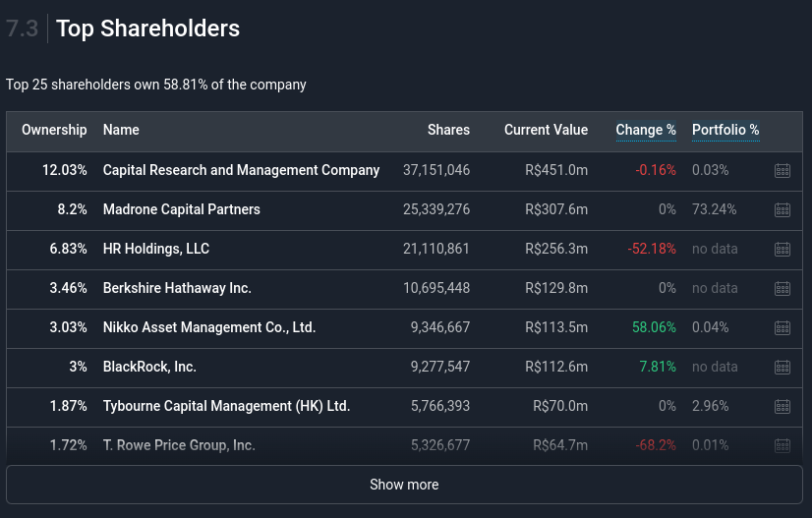812x518 pixels.
Task: Open calendar icon for Nikko Asset Management row
Action: (x=782, y=328)
